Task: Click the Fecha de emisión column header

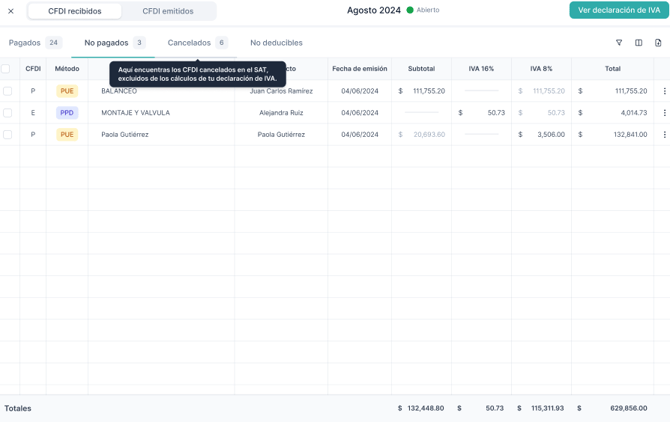Action: pos(359,69)
